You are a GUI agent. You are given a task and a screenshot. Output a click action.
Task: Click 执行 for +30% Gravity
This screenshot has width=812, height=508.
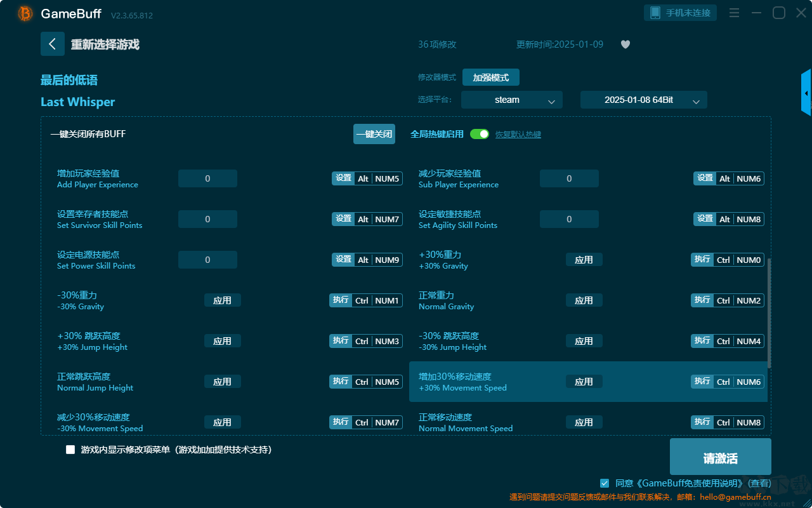(702, 260)
